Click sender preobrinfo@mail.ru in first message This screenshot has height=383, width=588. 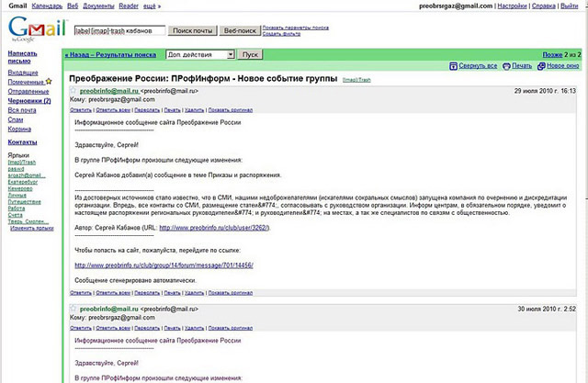click(x=109, y=91)
